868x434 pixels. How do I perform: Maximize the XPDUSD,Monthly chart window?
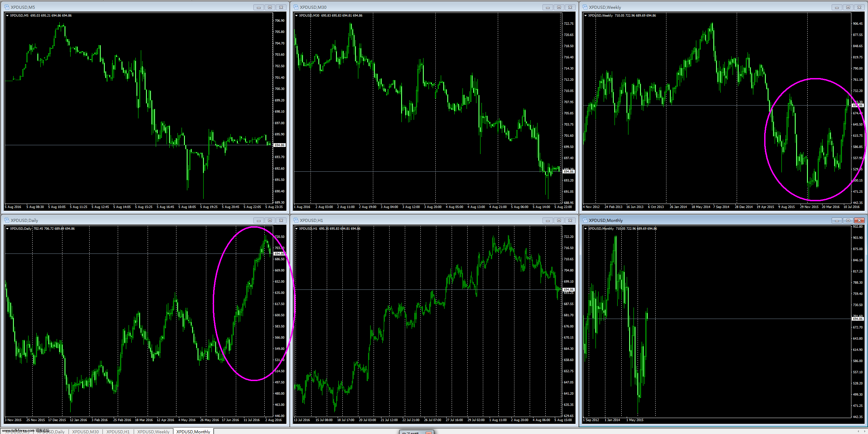pyautogui.click(x=848, y=220)
